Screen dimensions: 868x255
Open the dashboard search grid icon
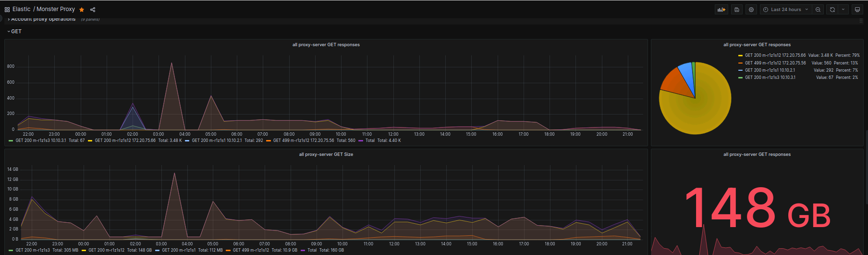[7, 10]
